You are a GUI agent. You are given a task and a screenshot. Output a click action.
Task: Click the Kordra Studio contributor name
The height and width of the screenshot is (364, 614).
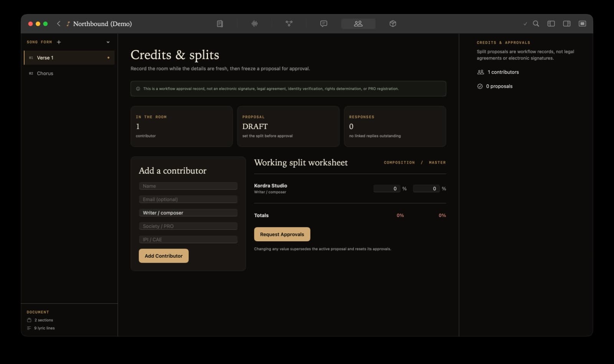(271, 186)
